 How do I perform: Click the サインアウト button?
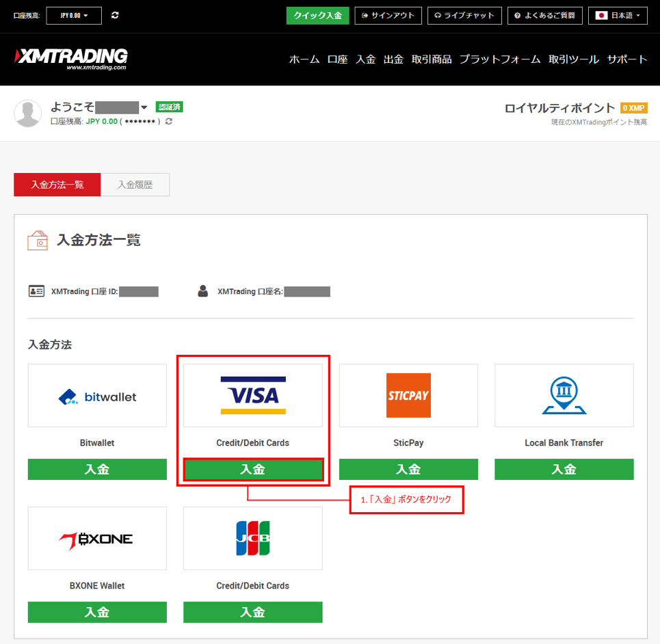coord(388,15)
